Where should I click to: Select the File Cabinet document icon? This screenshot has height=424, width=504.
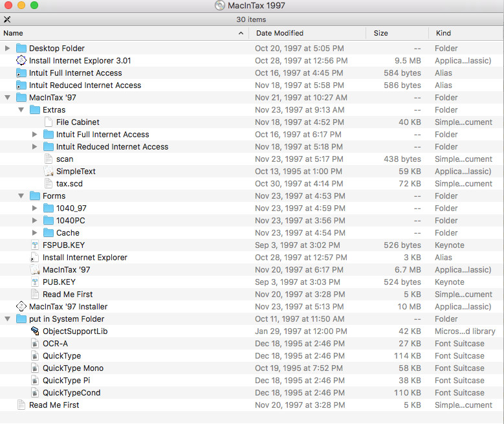coord(49,122)
